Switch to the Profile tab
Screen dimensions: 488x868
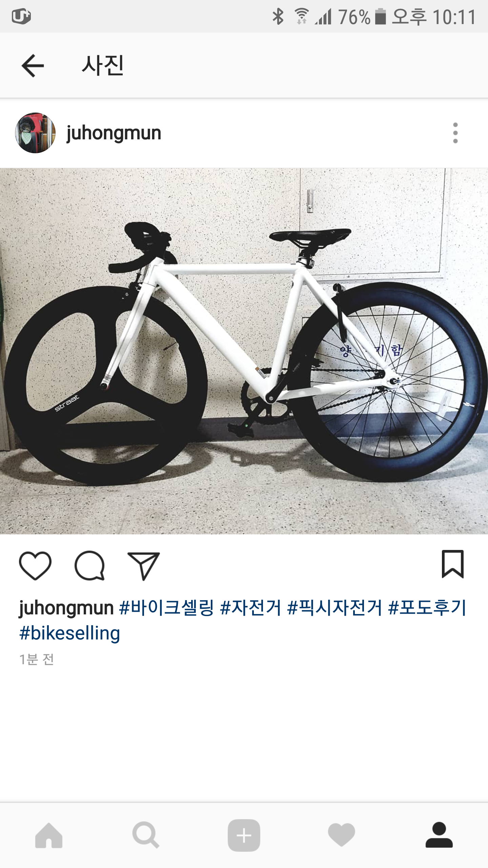pyautogui.click(x=439, y=835)
